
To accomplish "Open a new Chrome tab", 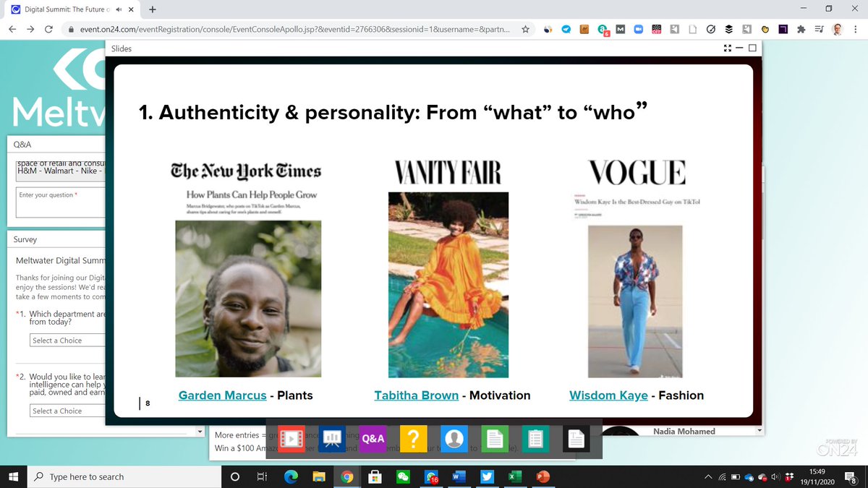I will click(x=153, y=9).
